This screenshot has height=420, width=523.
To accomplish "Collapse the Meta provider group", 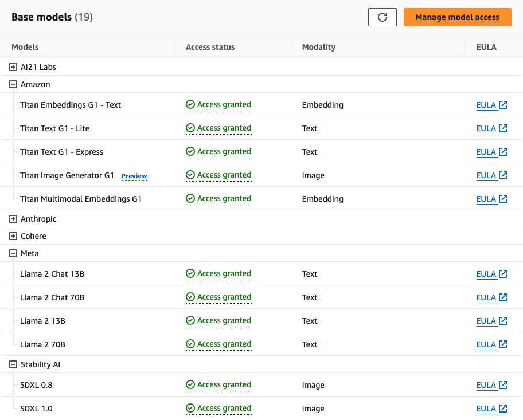I will coord(13,253).
